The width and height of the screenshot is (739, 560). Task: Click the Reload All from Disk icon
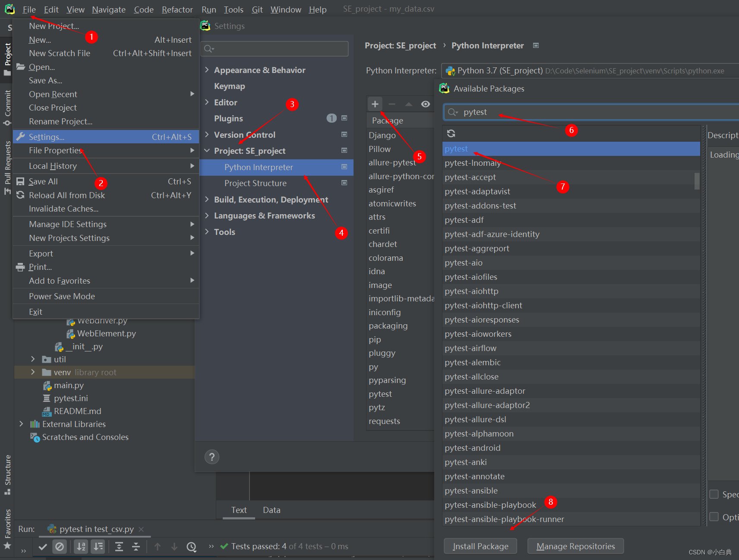[20, 195]
